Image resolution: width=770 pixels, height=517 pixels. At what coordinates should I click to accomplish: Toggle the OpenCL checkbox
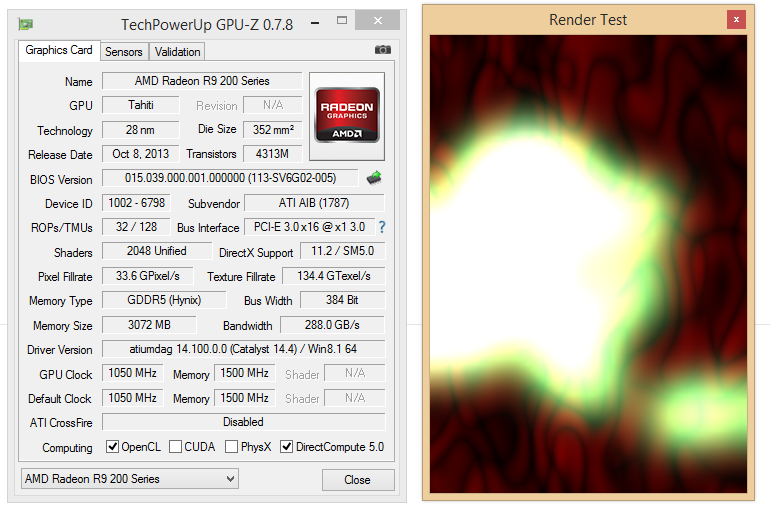coord(112,447)
